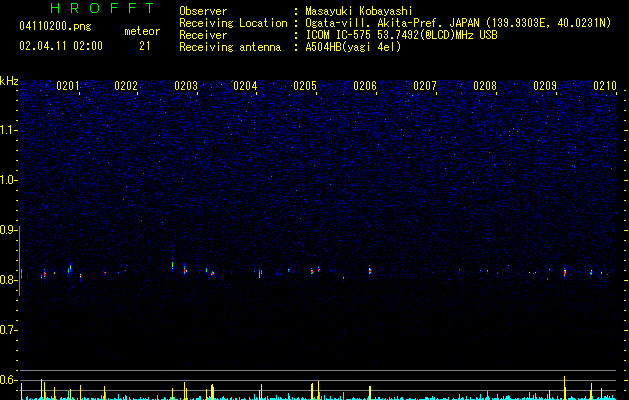Click the 0.7 kHz axis label
Image resolution: width=629 pixels, height=400 pixels.
click(x=8, y=330)
